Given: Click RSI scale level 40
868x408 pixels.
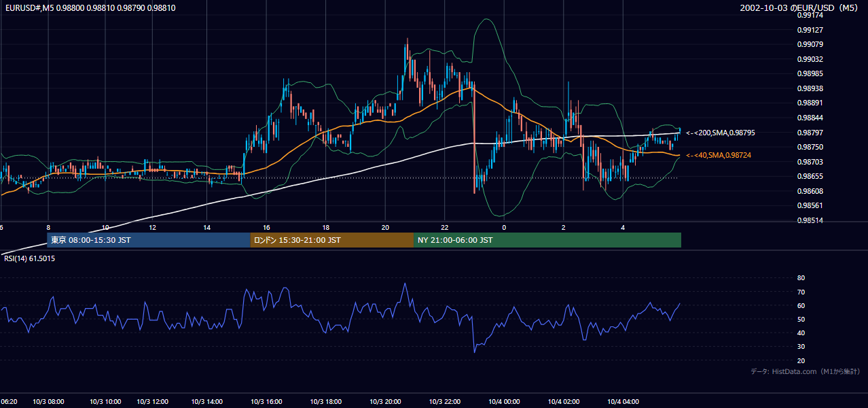Looking at the screenshot, I should tap(801, 333).
